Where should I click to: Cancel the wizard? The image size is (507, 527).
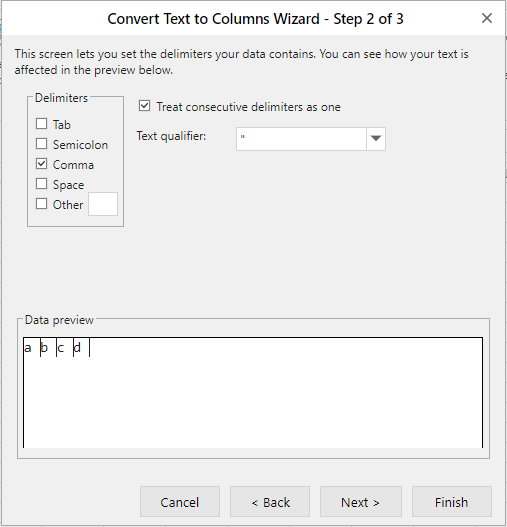[180, 501]
